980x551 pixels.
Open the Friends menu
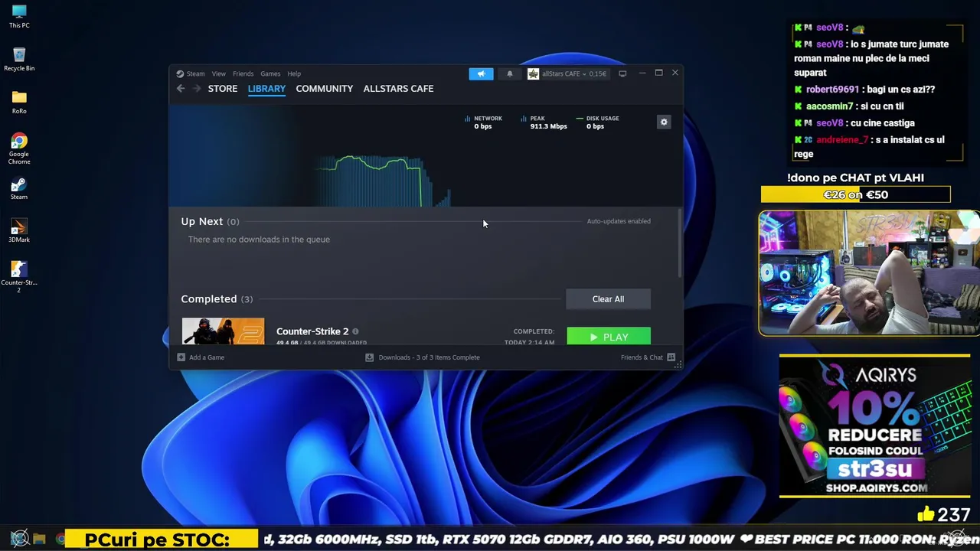click(x=243, y=73)
